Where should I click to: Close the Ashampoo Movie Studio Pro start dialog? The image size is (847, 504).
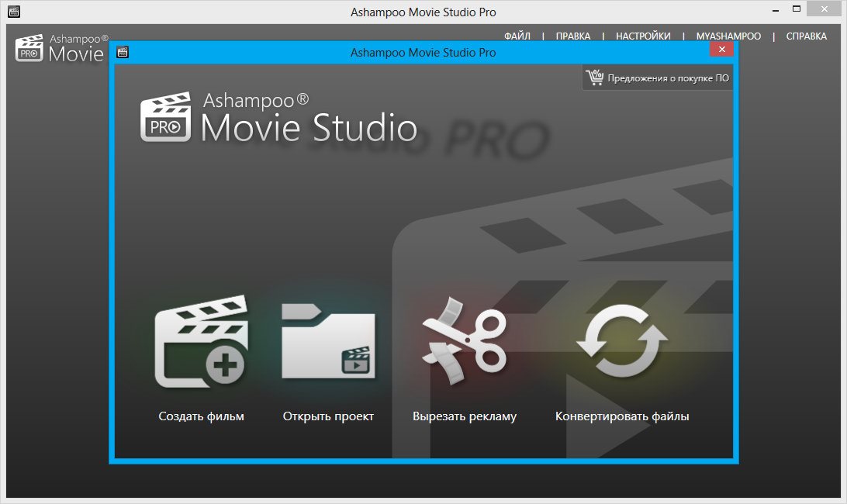click(x=721, y=49)
